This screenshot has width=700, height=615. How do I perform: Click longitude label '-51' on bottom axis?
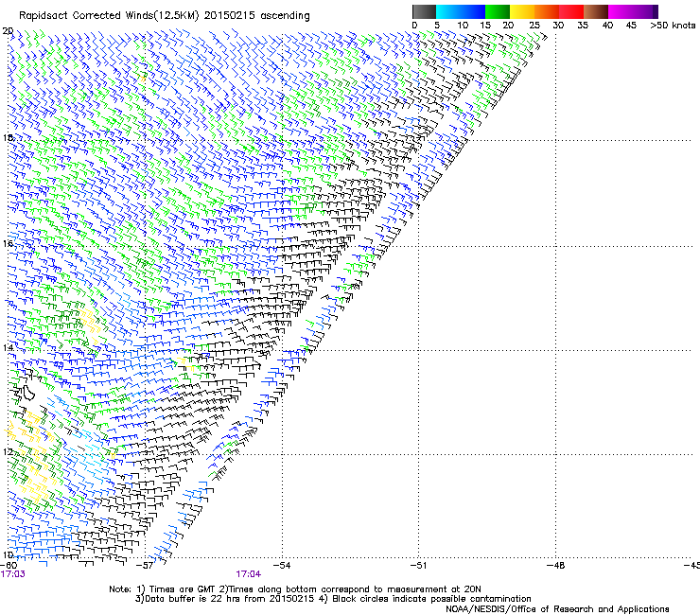tap(418, 566)
